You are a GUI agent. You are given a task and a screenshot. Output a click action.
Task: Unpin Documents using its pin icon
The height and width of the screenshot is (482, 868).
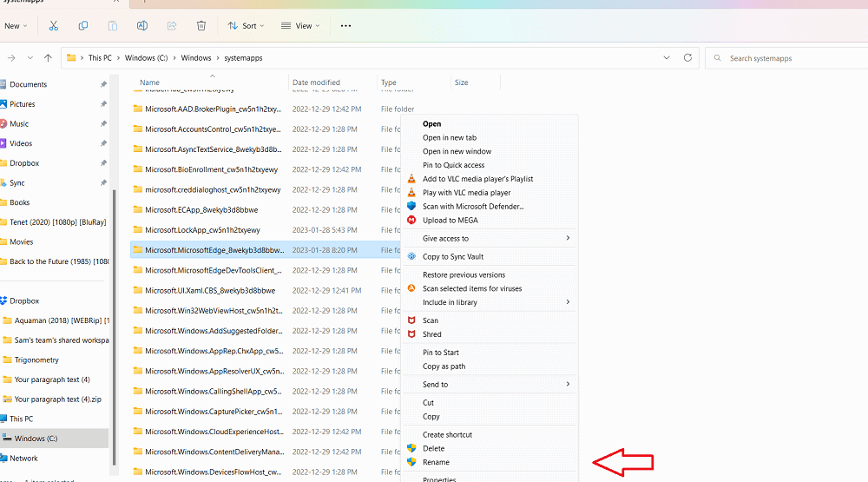(x=103, y=84)
